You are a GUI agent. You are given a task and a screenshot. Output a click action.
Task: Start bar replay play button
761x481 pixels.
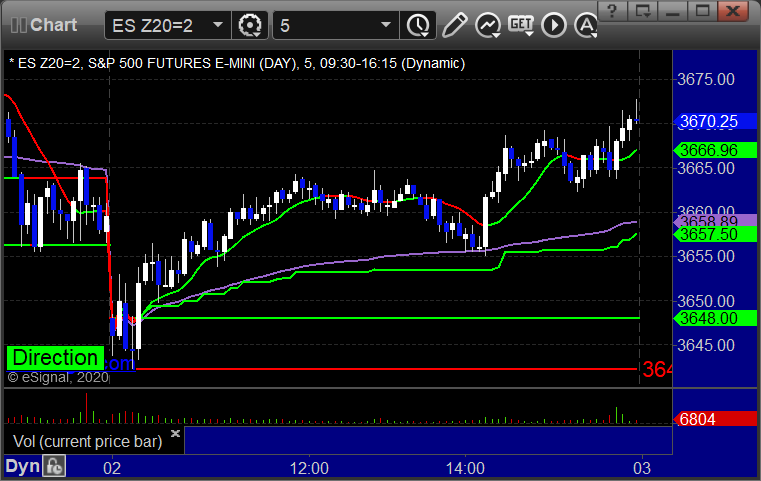click(x=554, y=25)
